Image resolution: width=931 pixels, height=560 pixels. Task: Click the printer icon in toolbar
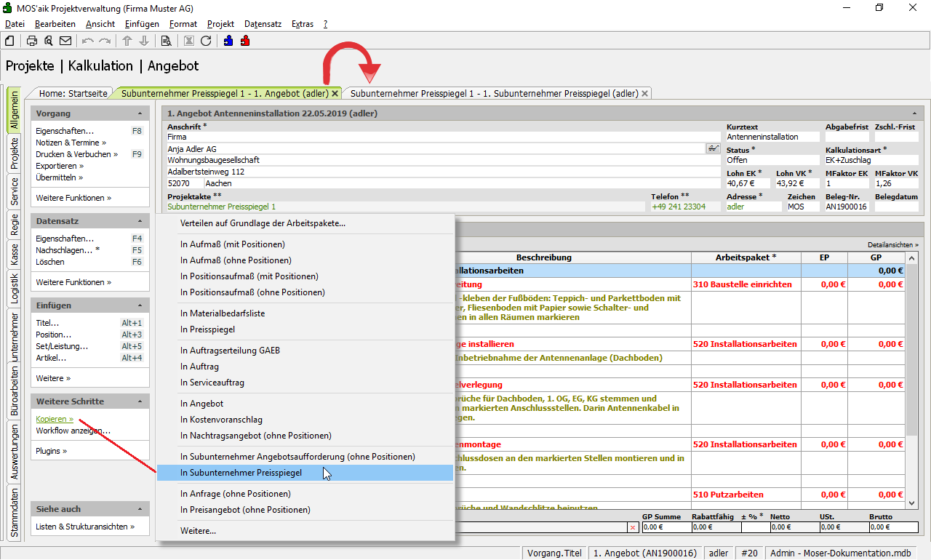point(32,41)
